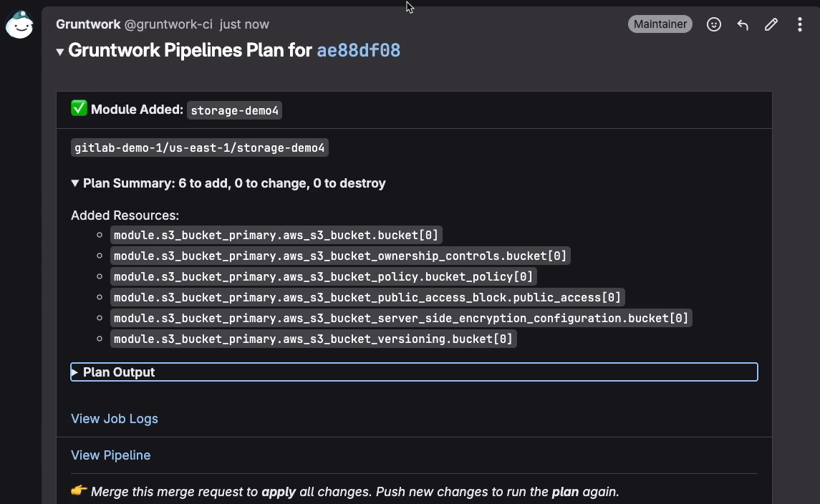Screen dimensions: 820x504
Task: Collapse the Plan Summary details
Action: (75, 183)
